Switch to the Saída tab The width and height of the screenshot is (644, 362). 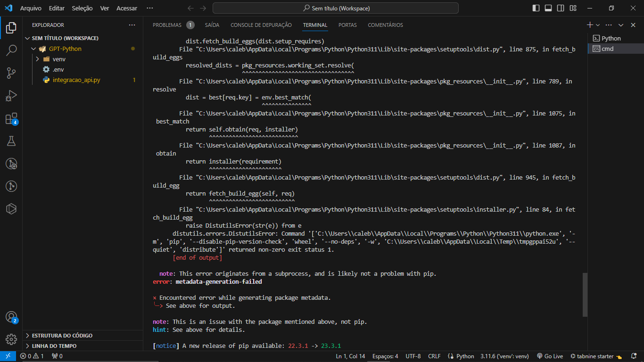[x=212, y=25]
